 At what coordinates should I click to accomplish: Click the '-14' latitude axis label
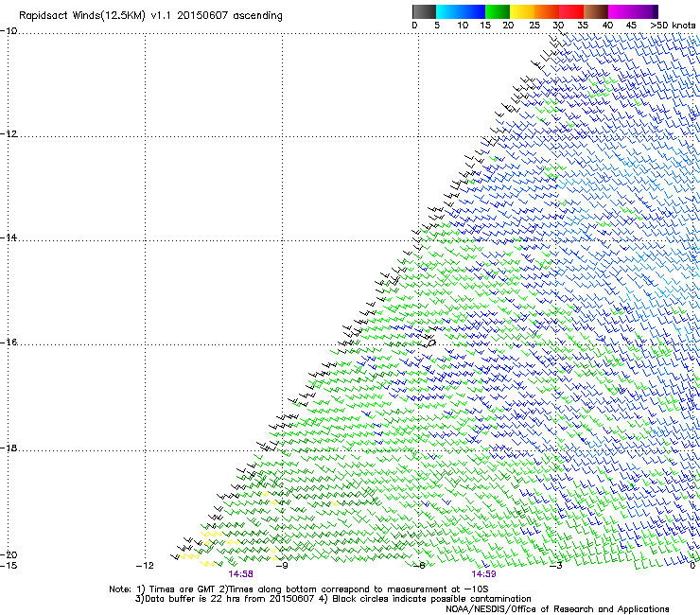point(9,238)
